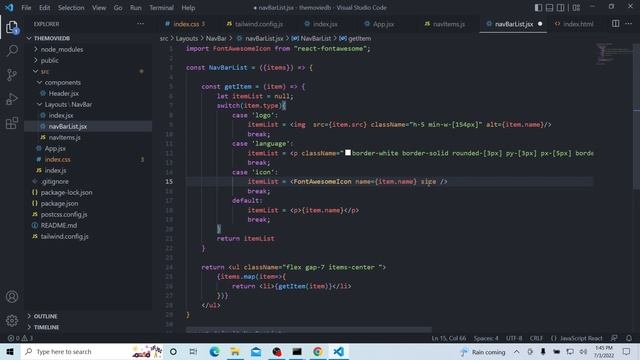Open the Terminal menu
The image size is (640, 360).
pyautogui.click(x=161, y=7)
